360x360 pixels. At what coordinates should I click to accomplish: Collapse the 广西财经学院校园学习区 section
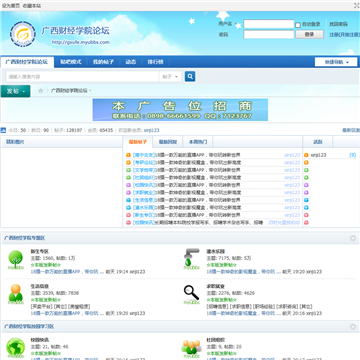[x=353, y=327]
